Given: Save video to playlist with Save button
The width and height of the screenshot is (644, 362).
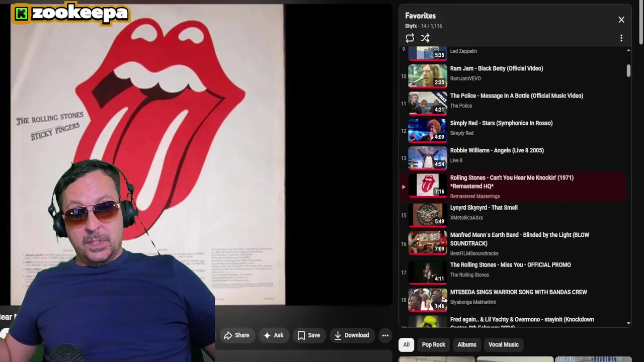Looking at the screenshot, I should coord(308,335).
